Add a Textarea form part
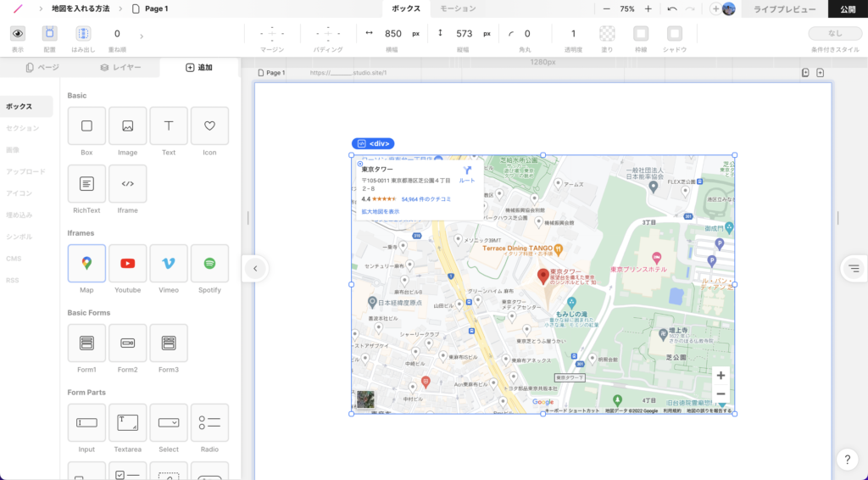The image size is (868, 480). 127,423
